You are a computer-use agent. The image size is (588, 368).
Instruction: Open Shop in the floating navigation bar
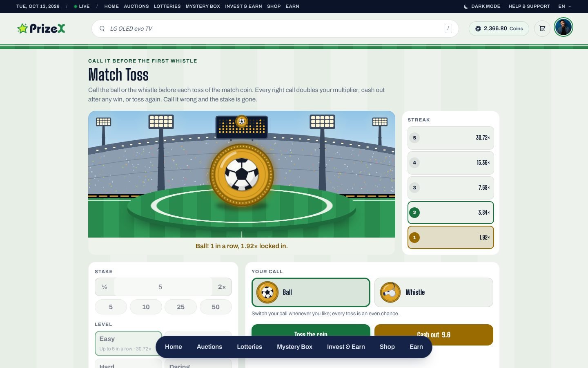pyautogui.click(x=387, y=347)
